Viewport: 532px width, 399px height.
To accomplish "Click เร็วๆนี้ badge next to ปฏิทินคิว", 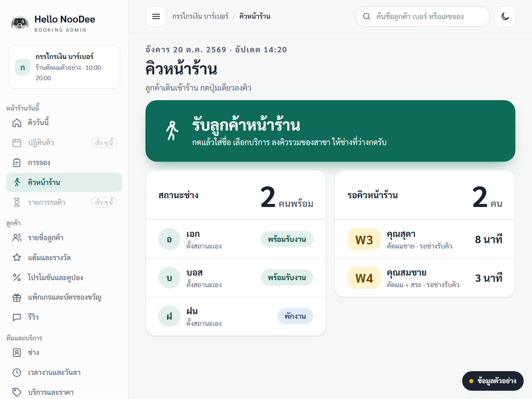I will (x=104, y=143).
